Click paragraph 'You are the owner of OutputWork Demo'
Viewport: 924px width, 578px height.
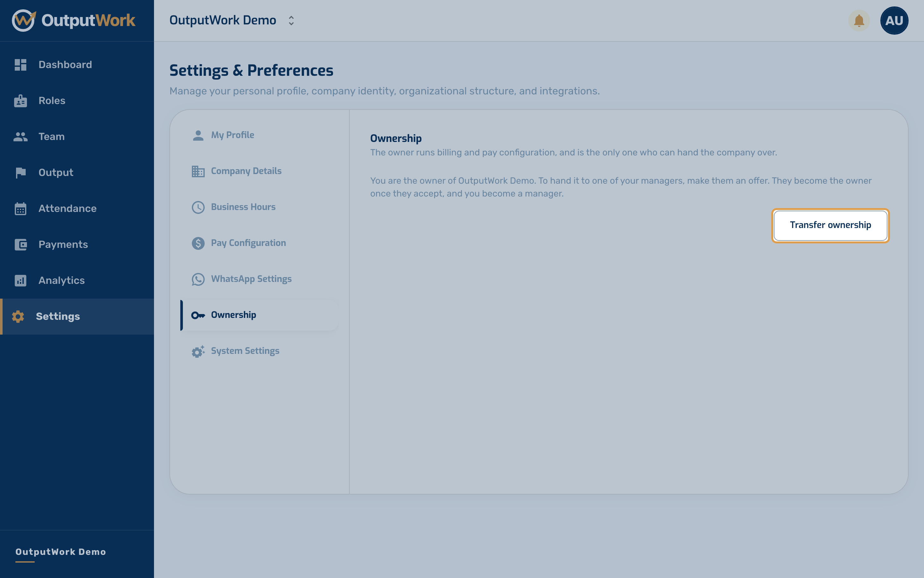[x=621, y=187]
